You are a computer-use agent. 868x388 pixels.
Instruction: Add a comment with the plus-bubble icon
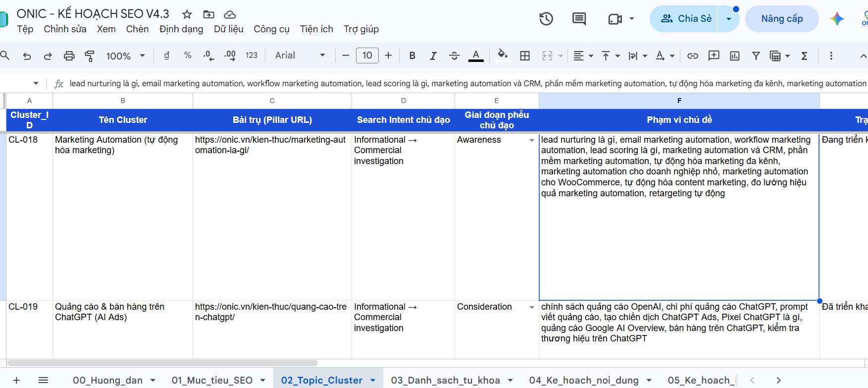tap(714, 55)
